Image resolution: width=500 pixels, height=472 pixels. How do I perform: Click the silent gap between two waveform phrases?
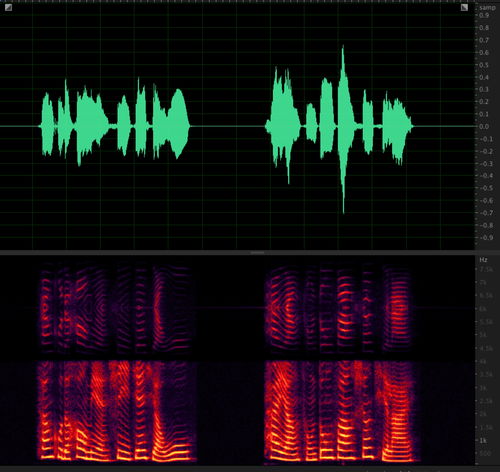228,127
